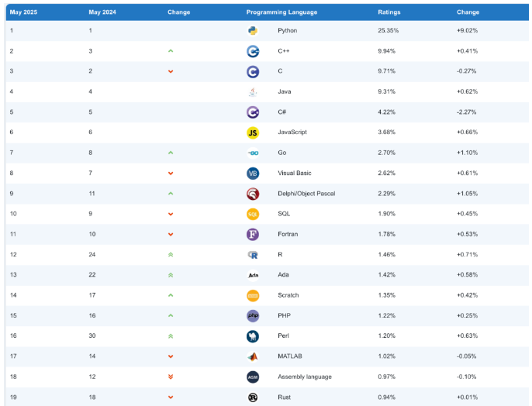Viewport: 532px width, 406px height.
Task: Click the red down arrow in the C row
Action: [171, 71]
